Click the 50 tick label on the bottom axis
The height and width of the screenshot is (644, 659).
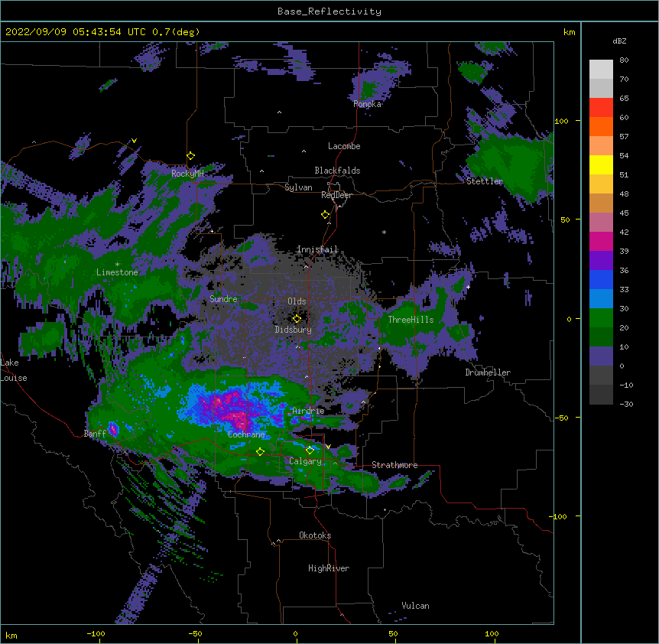(x=393, y=633)
